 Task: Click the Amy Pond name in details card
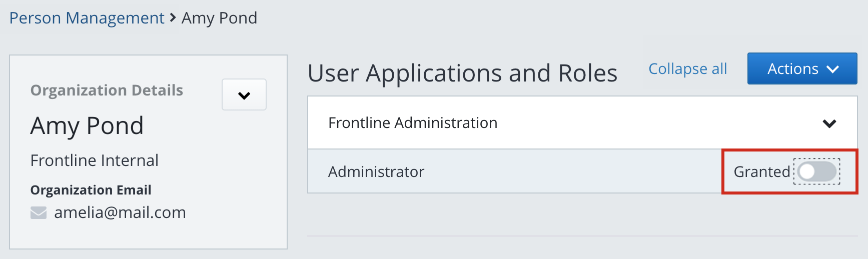pyautogui.click(x=87, y=125)
